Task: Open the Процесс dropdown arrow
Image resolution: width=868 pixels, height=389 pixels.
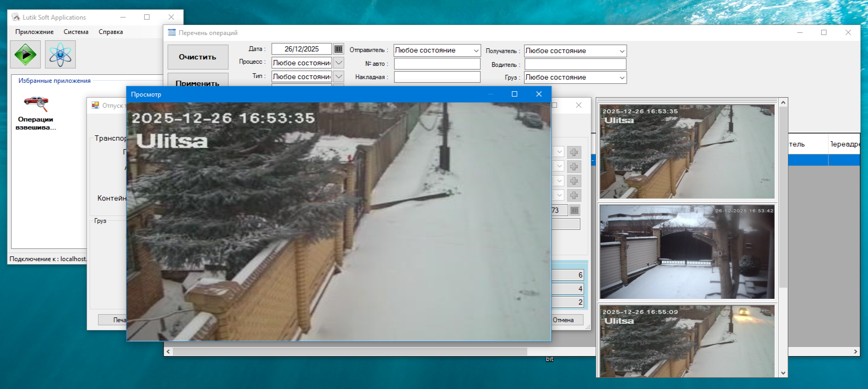Action: coord(338,63)
